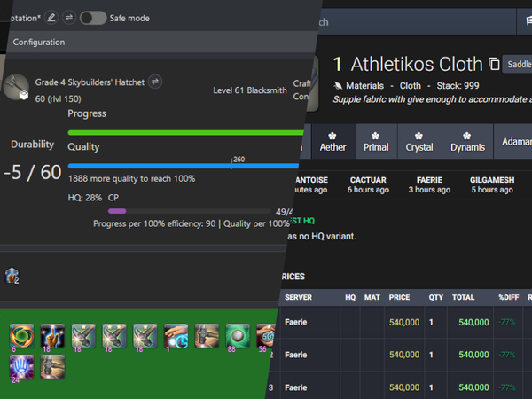Viewport: 532px width, 399px height.
Task: Select the green orb Manipulation action costing 88 CP
Action: point(238,336)
